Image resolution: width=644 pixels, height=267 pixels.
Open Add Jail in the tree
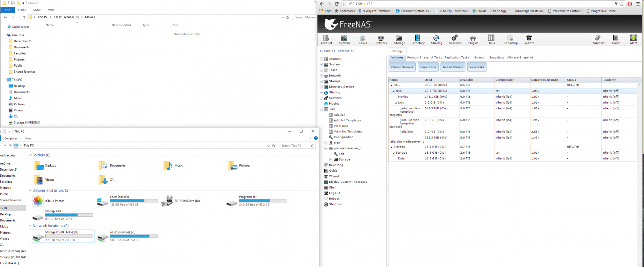click(337, 115)
